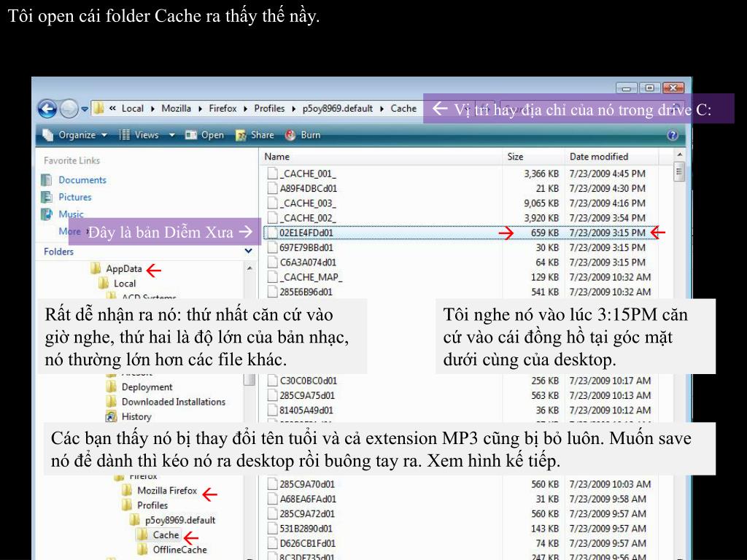Click Share in the toolbar

pyautogui.click(x=255, y=135)
